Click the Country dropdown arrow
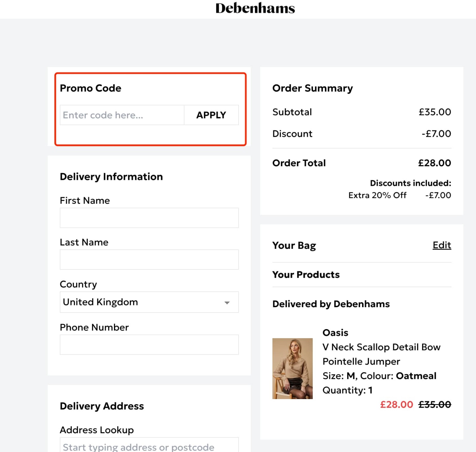The height and width of the screenshot is (452, 476). coord(227,302)
